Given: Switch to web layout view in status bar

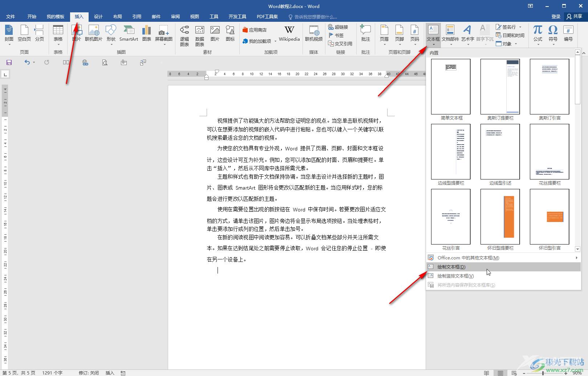Looking at the screenshot, I should (514, 373).
